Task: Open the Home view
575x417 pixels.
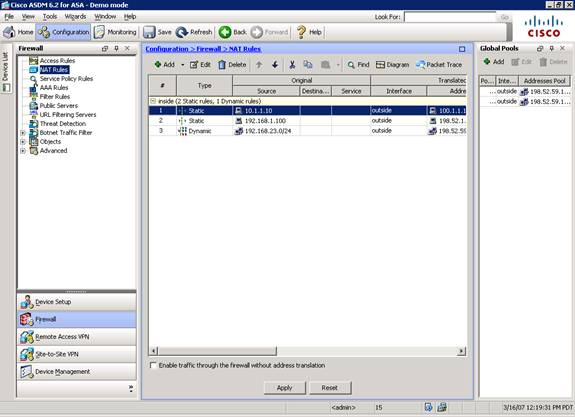Action: [x=18, y=32]
